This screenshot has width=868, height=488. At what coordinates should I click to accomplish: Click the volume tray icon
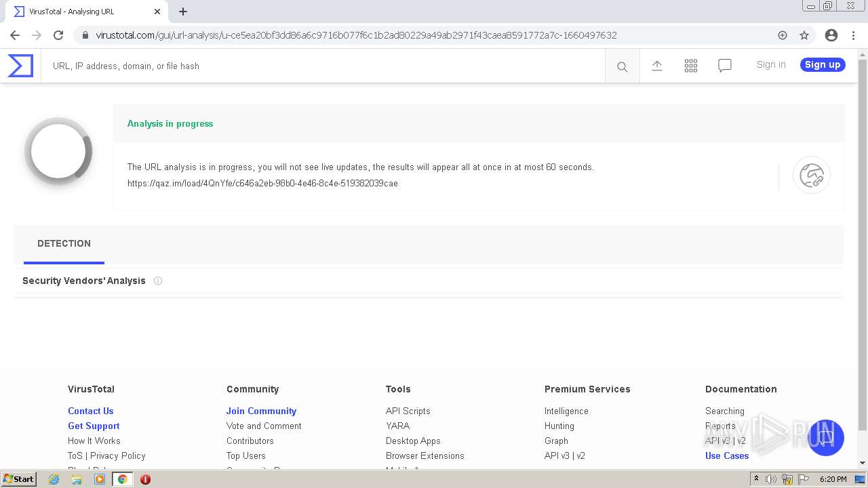point(771,479)
